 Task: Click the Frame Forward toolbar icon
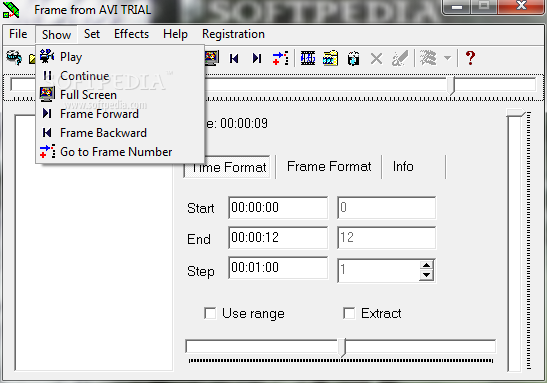[257, 58]
